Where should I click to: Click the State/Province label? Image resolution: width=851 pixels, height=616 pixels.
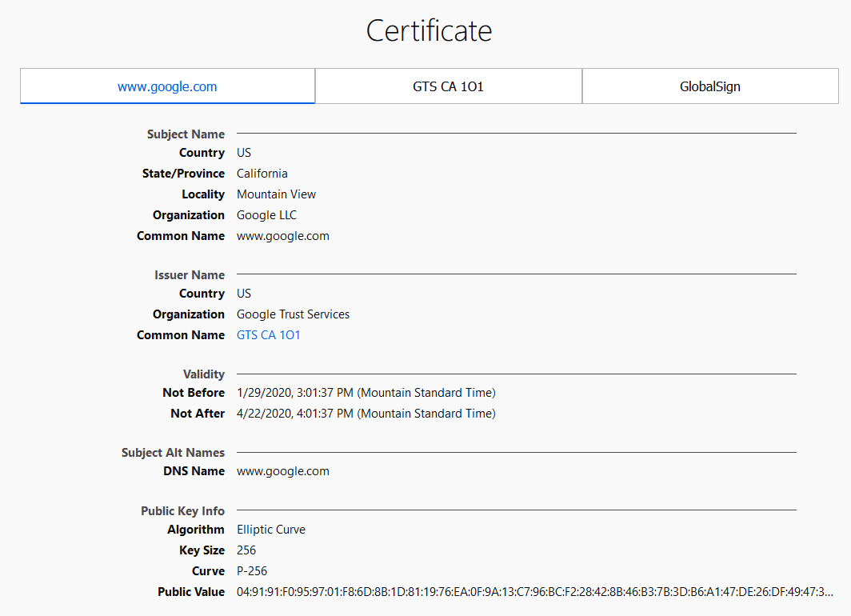(183, 174)
